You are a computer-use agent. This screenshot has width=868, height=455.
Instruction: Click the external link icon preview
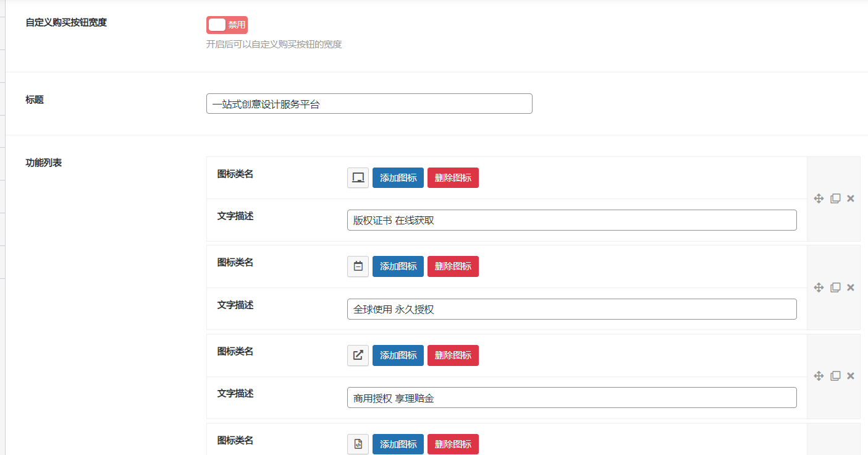(x=358, y=355)
